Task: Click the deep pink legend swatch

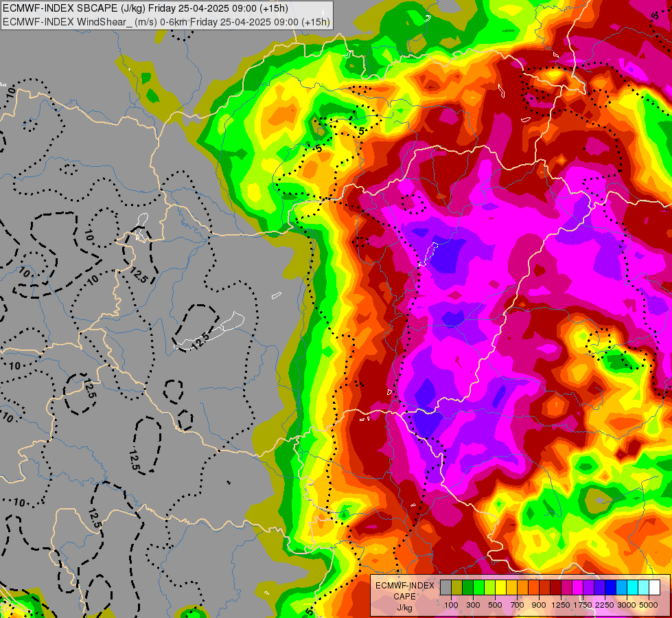Action: [566, 588]
